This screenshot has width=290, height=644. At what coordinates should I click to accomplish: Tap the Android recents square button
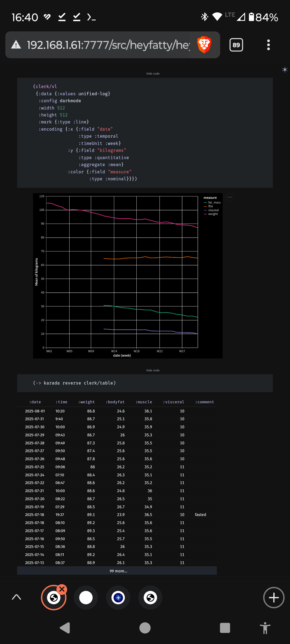click(225, 628)
